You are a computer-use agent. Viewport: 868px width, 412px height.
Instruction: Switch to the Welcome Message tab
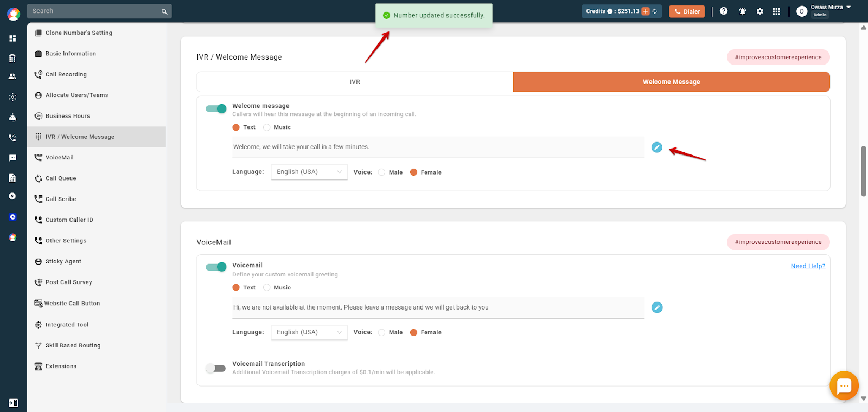[x=672, y=82]
